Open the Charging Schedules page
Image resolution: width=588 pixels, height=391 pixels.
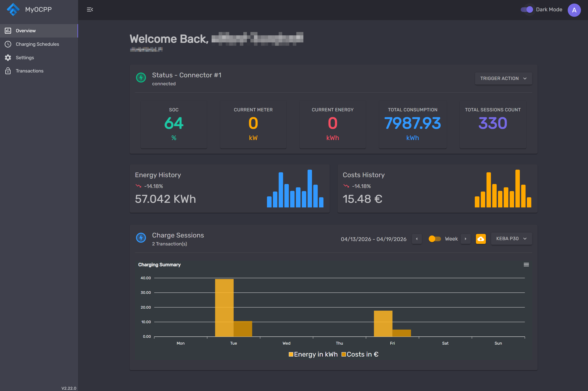37,44
